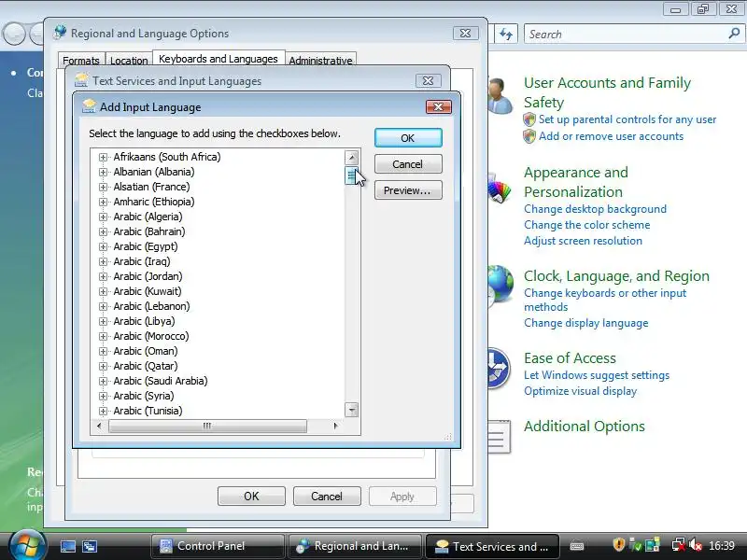Viewport: 747px width, 560px height.
Task: Click the language list scroll-up arrow
Action: click(352, 157)
